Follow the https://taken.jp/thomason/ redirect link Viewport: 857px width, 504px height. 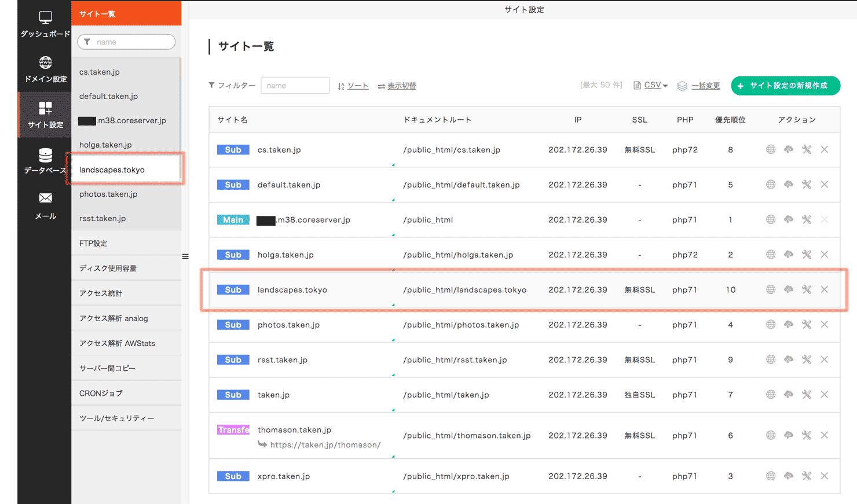325,444
